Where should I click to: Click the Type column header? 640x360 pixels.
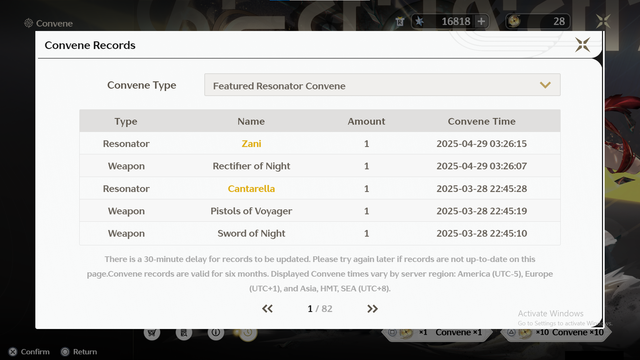click(126, 121)
